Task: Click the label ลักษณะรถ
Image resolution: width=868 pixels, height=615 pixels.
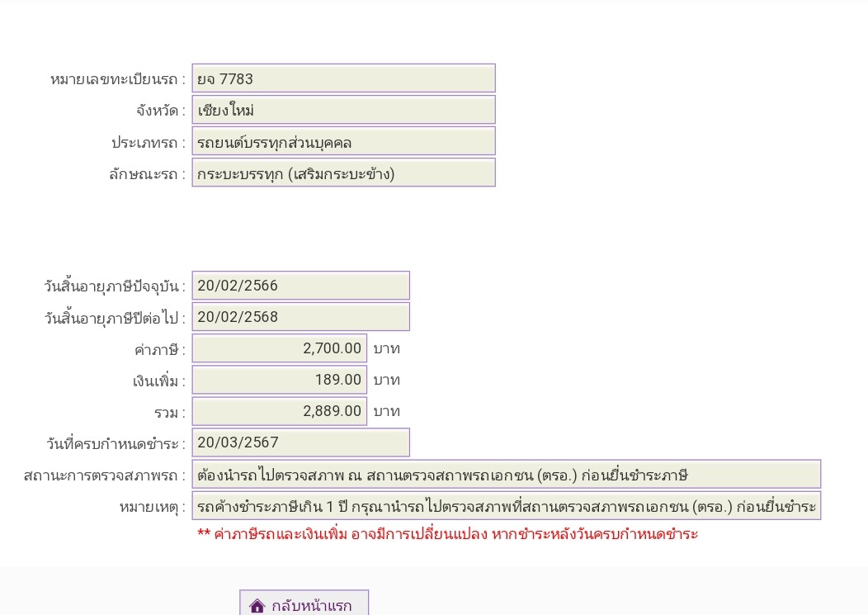Action: tap(147, 174)
